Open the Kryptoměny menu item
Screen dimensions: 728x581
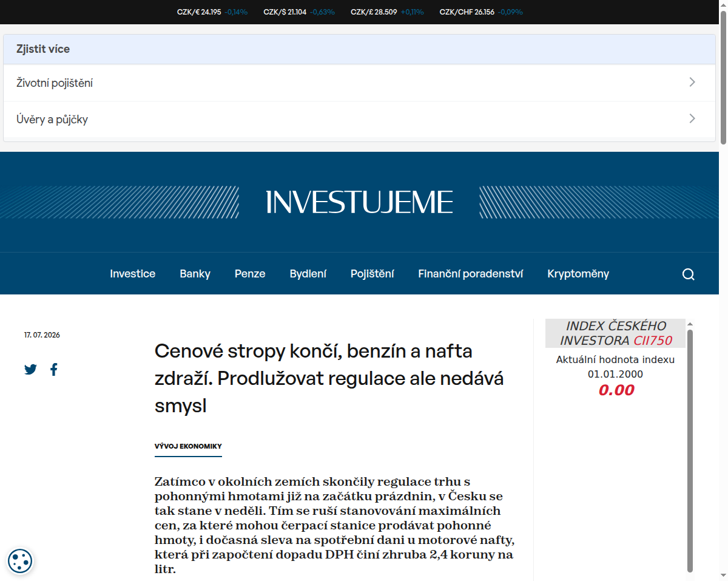(x=578, y=274)
